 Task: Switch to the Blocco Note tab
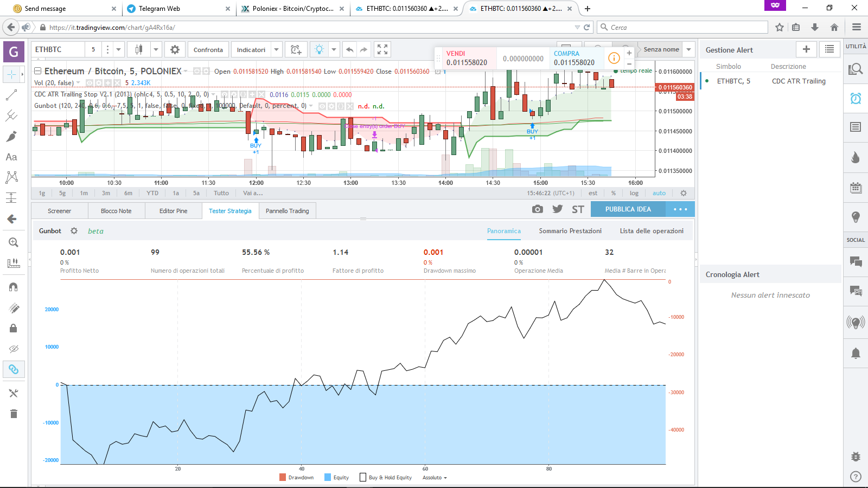(116, 211)
